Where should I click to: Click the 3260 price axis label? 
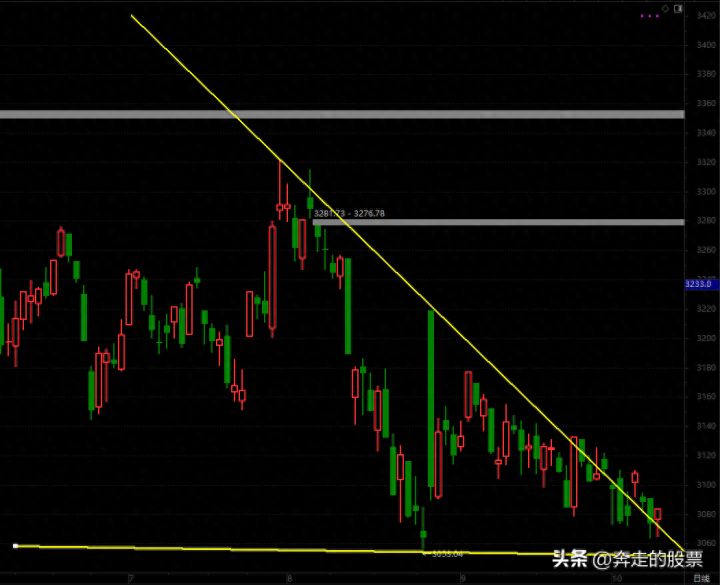pos(706,250)
